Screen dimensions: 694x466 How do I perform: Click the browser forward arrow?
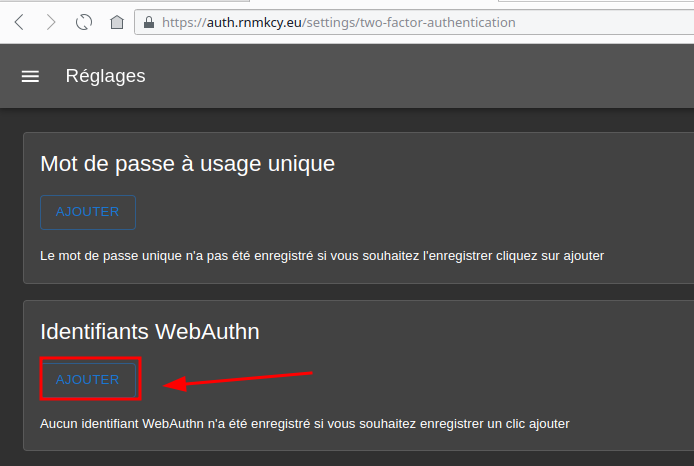click(x=51, y=22)
